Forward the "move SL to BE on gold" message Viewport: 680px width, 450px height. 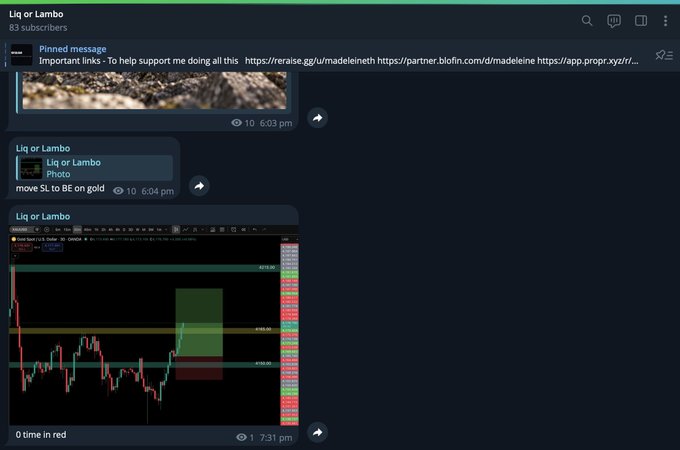pyautogui.click(x=199, y=186)
